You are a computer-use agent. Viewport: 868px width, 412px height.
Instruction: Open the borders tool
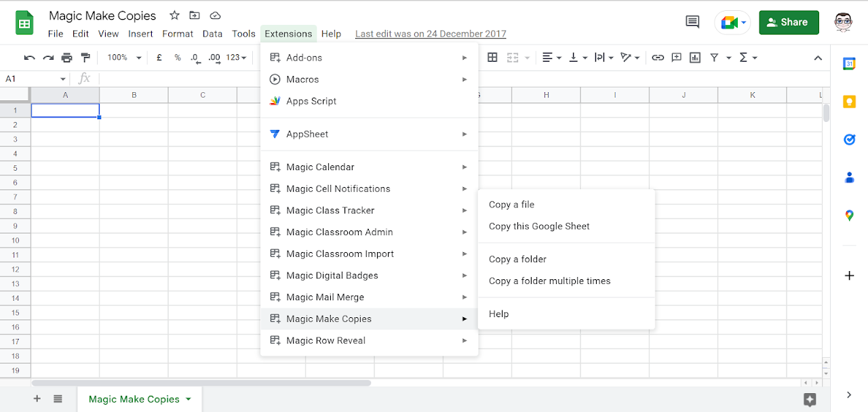[x=493, y=58]
